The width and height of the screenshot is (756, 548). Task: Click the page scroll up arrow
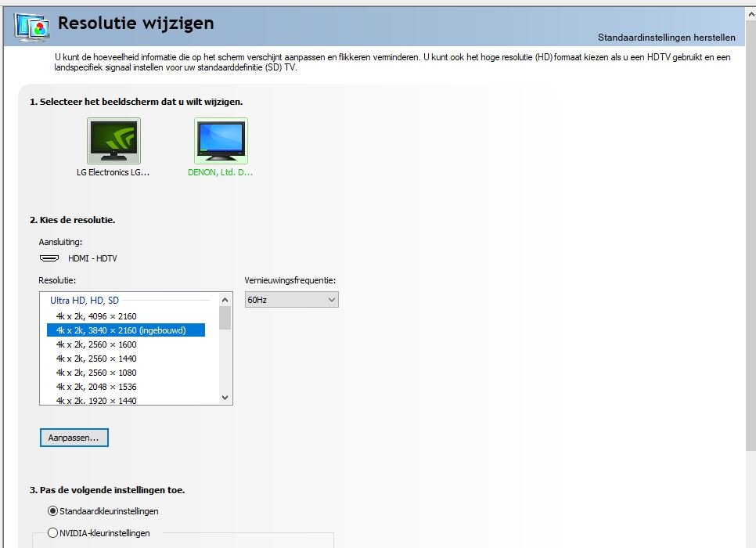[x=751, y=14]
